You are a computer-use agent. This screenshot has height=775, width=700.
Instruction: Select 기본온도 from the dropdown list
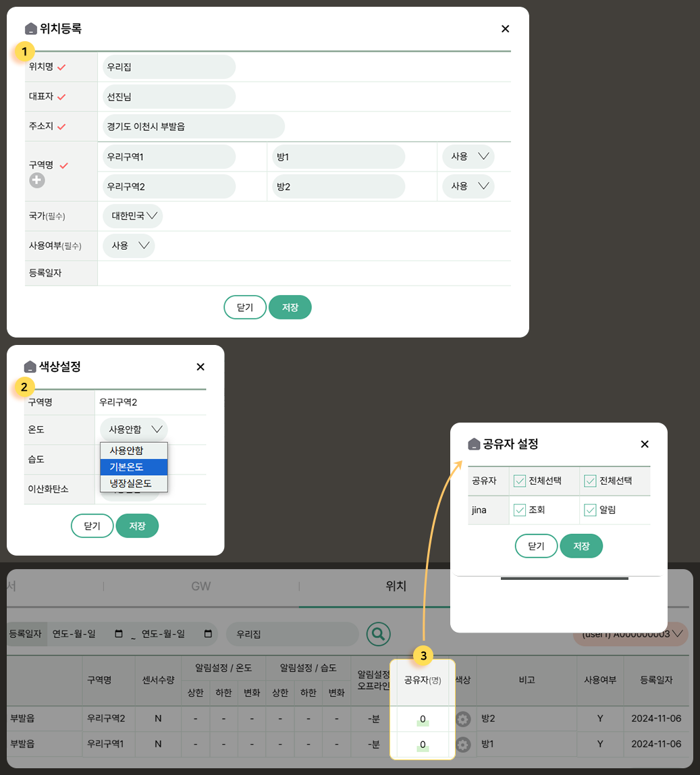pos(134,466)
